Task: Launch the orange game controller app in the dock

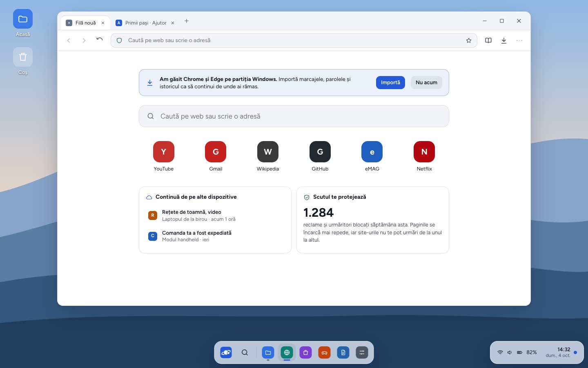Action: click(324, 352)
